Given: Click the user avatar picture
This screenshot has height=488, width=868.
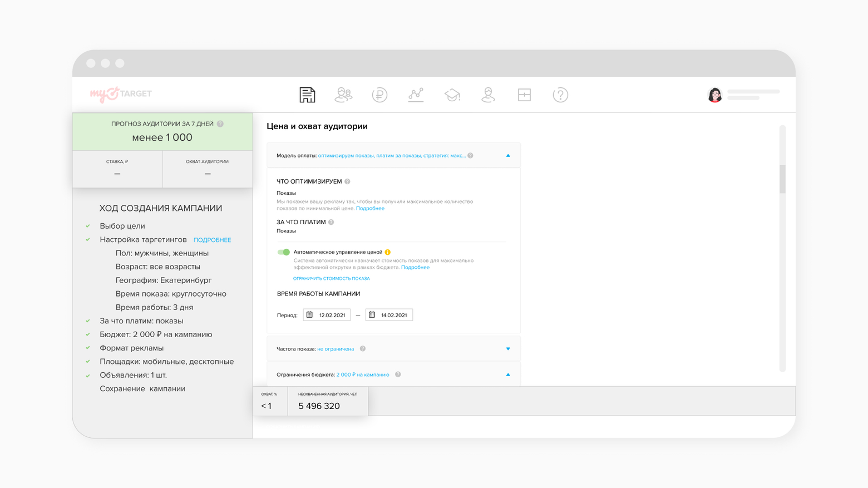Looking at the screenshot, I should [x=715, y=95].
